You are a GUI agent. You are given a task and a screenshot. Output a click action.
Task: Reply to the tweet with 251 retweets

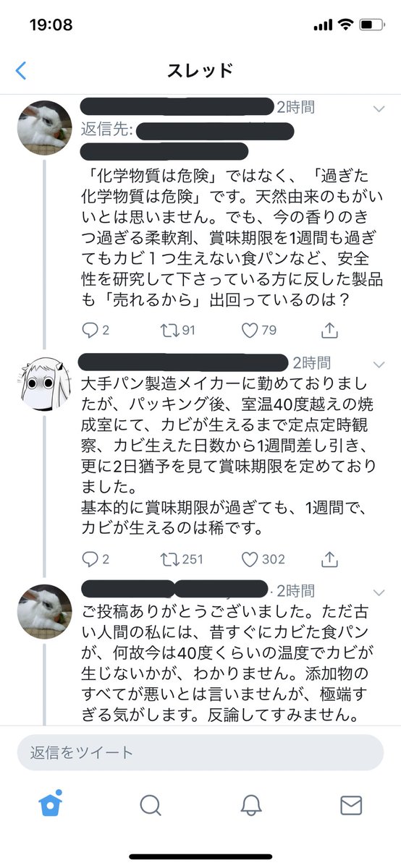coord(90,559)
